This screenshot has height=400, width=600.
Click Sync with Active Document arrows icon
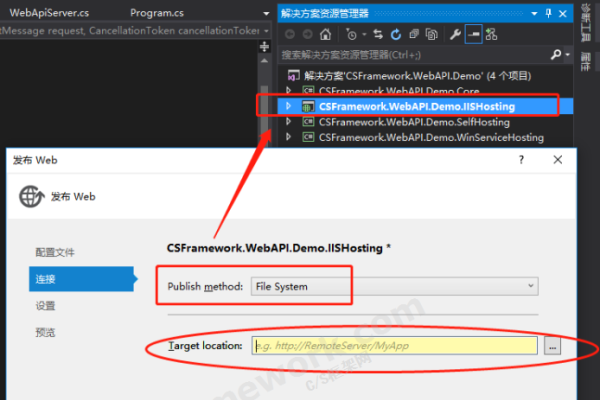378,34
